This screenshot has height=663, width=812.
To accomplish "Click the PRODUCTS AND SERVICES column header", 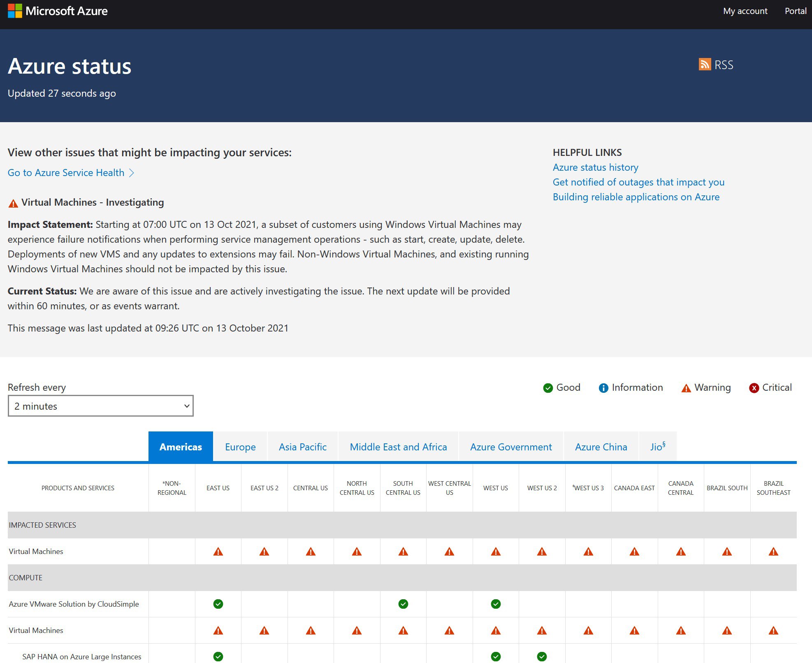I will point(78,488).
